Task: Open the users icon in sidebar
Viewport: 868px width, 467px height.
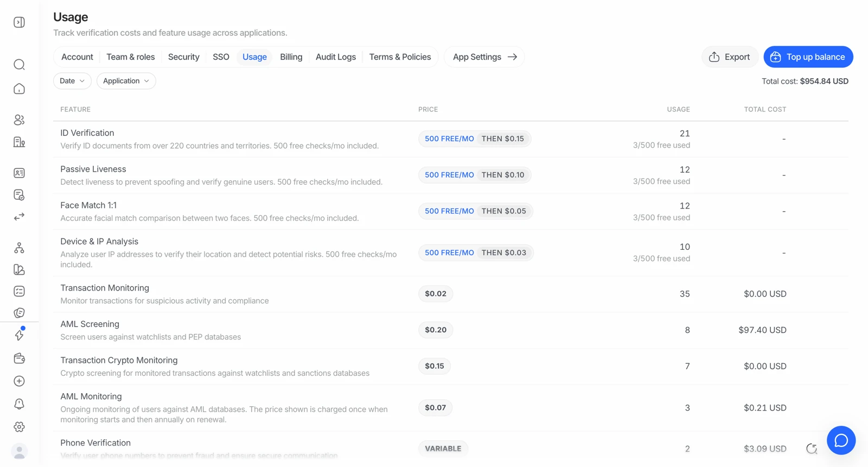Action: click(x=19, y=120)
